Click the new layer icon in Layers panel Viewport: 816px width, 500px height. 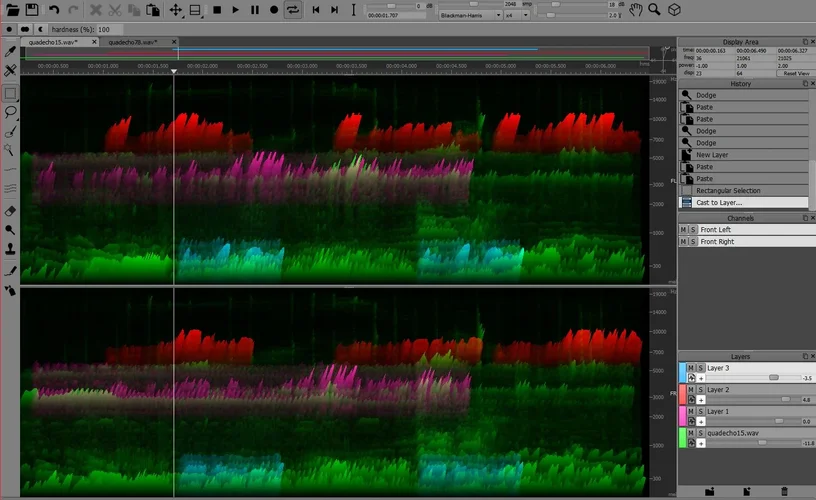coord(746,491)
